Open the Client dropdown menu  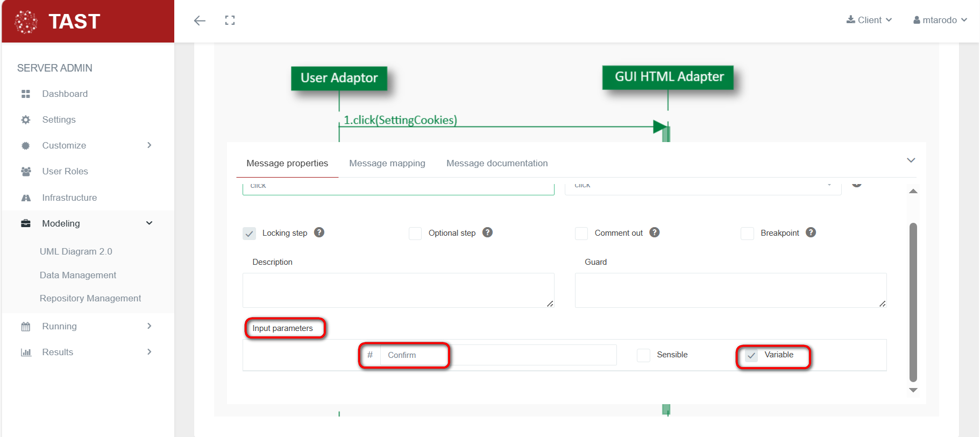pos(869,20)
